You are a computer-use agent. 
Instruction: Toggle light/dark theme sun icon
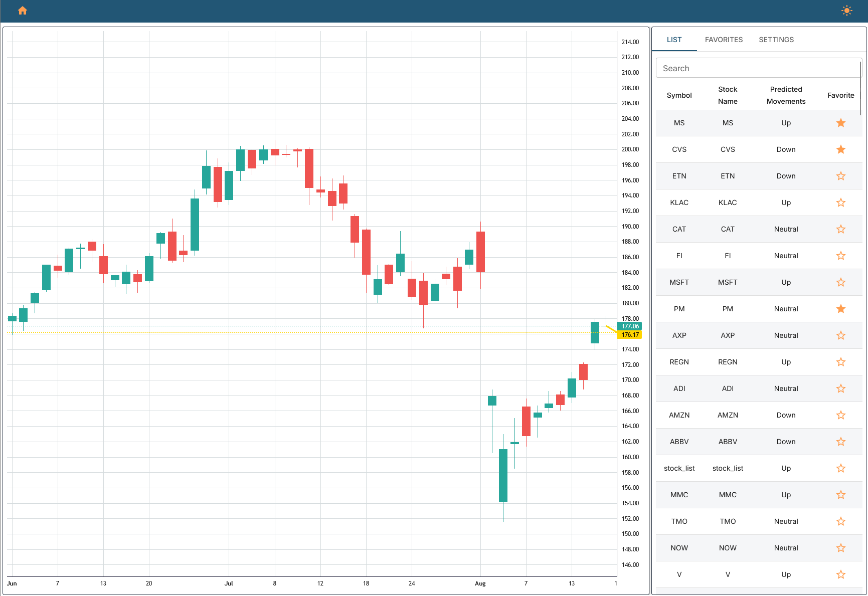(x=846, y=11)
